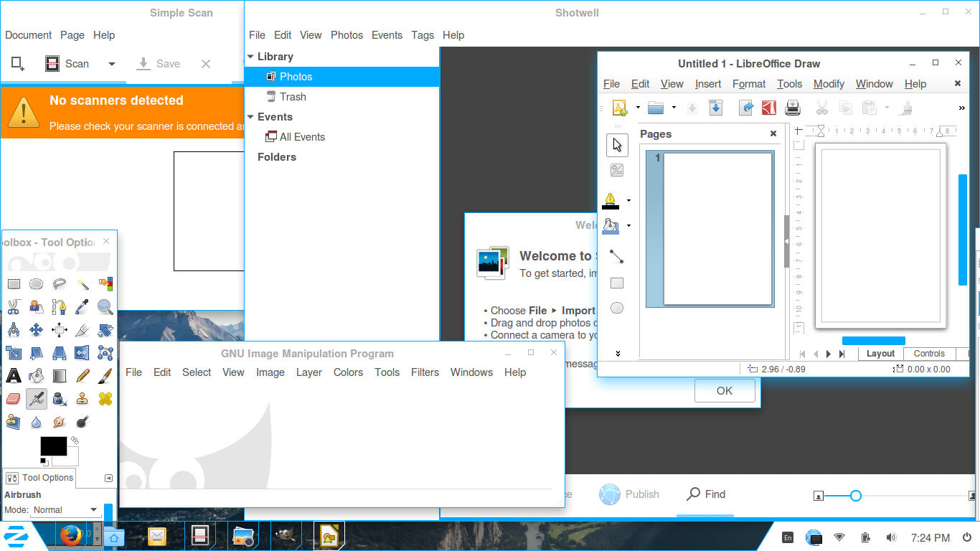Select the Paintbrush tool in GIMP
This screenshot has height=551, width=980.
[x=105, y=375]
